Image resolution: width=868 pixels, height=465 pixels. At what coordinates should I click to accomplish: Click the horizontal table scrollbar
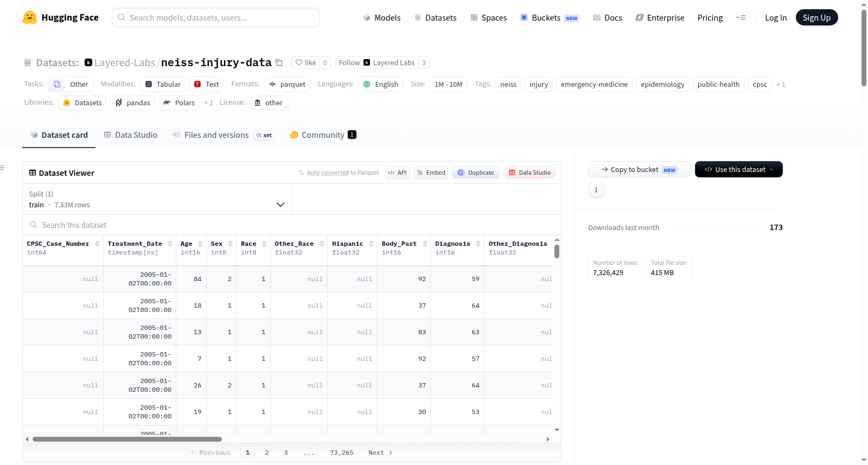[x=127, y=439]
